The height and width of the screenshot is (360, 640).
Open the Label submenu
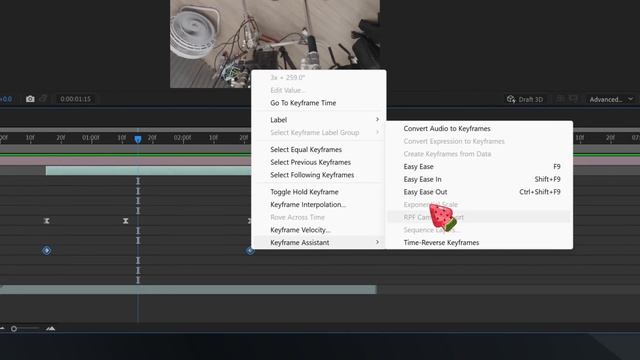318,120
